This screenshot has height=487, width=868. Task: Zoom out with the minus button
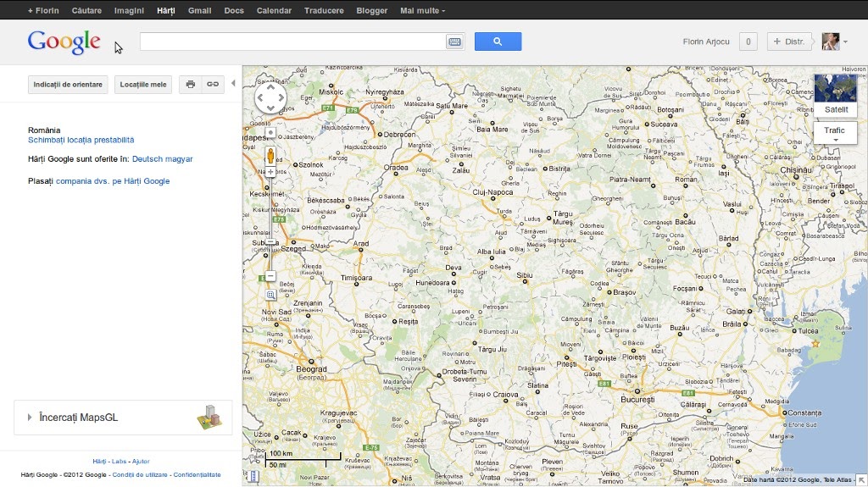click(x=270, y=275)
